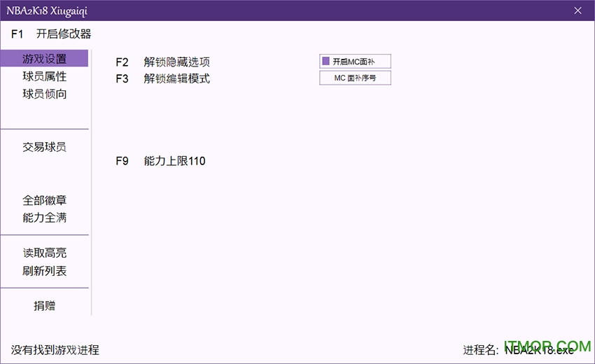
Task: Close the NBA2K18 Xiugaiqi window
Action: (577, 10)
